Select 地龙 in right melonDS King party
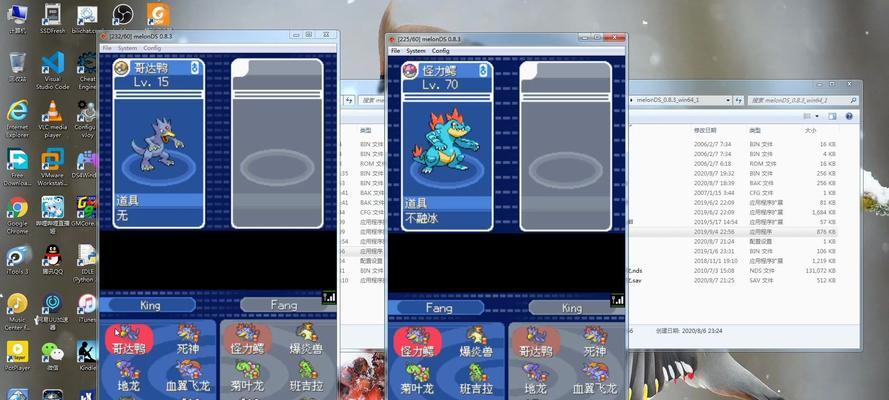 pyautogui.click(x=536, y=381)
